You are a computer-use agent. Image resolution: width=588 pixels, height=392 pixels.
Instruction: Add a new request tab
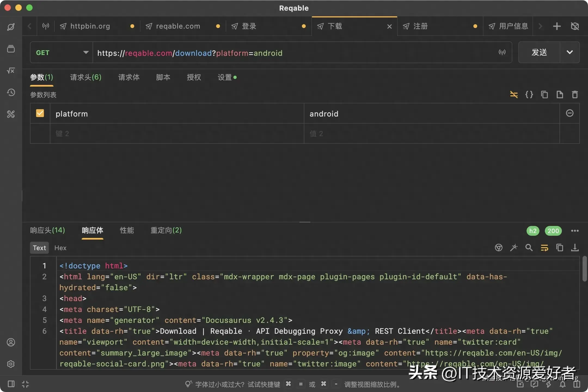tap(557, 26)
